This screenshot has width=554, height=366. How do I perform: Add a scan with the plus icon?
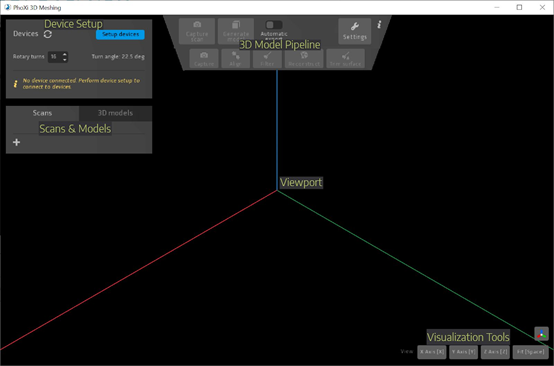tap(16, 142)
